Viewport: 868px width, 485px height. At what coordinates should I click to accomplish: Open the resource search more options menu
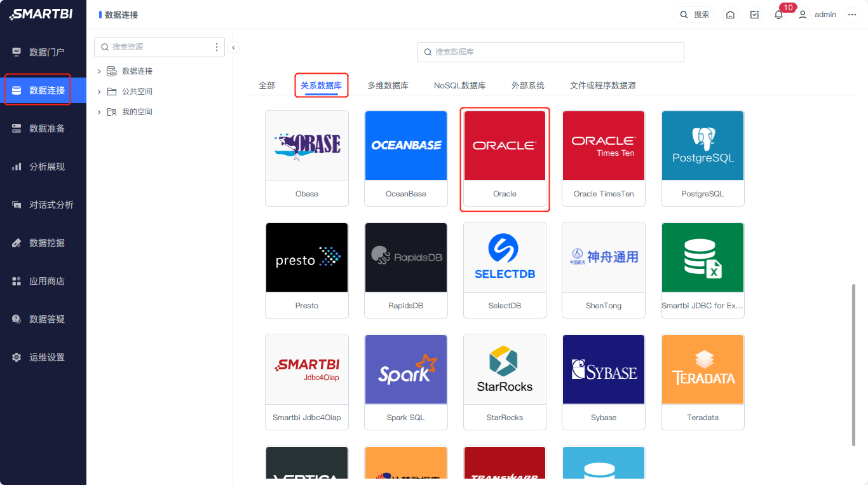[217, 47]
